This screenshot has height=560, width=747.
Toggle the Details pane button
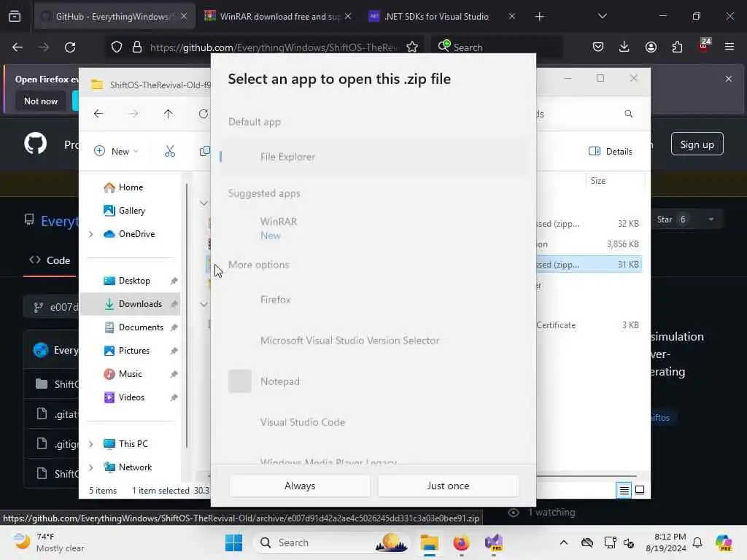[x=611, y=152]
